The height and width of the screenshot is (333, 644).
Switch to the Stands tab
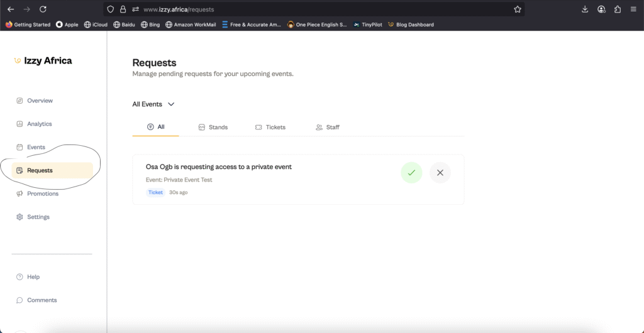point(213,127)
